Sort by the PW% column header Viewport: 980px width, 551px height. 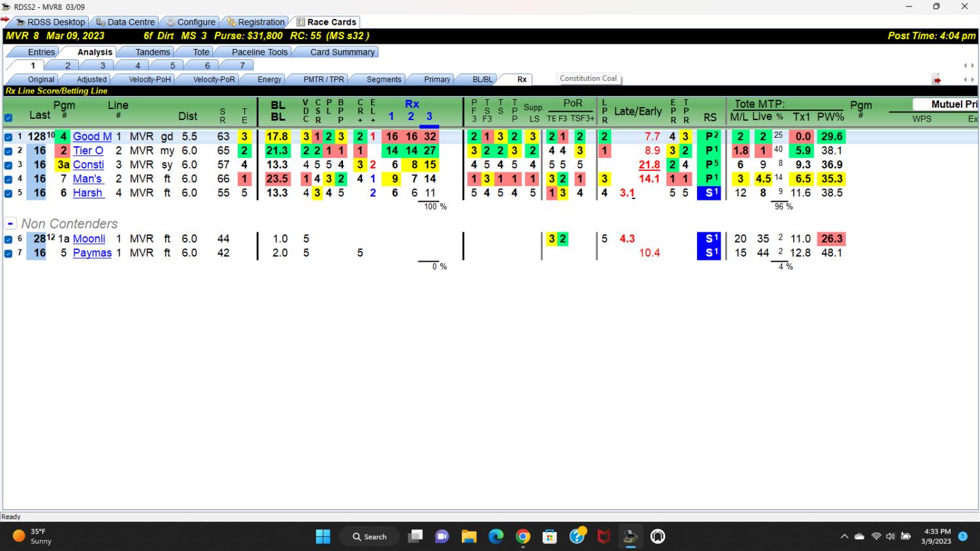[830, 117]
